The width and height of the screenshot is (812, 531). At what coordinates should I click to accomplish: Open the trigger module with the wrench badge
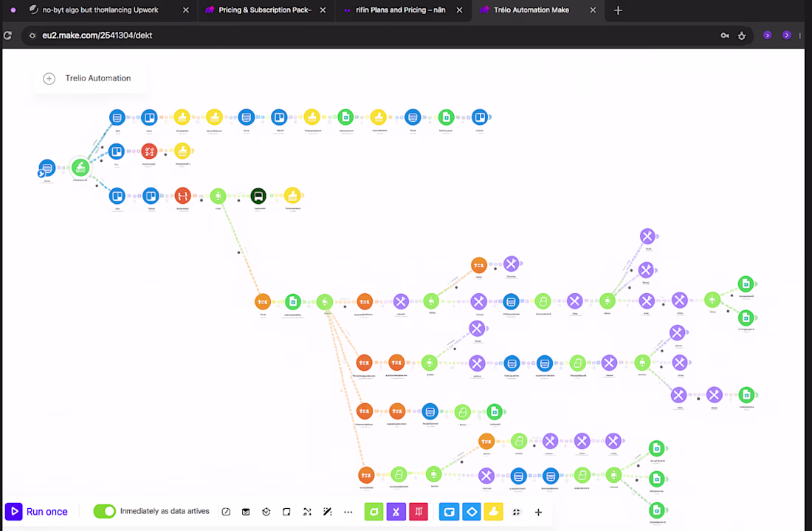pyautogui.click(x=47, y=168)
